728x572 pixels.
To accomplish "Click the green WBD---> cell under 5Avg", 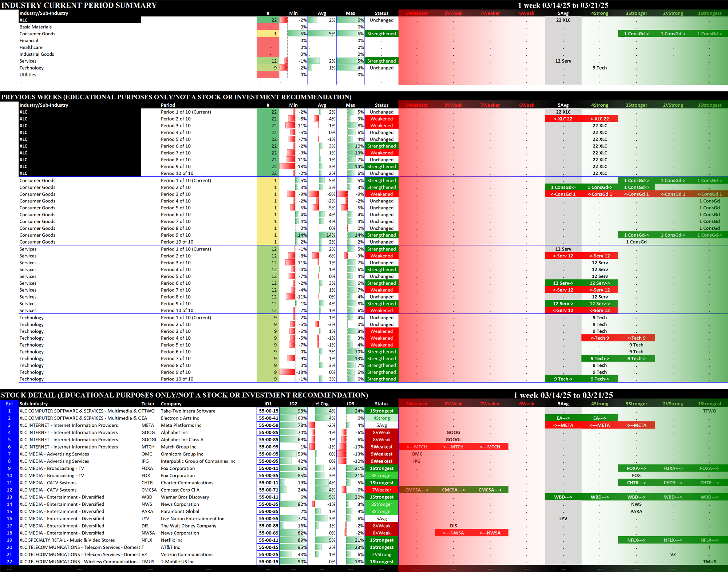I will pyautogui.click(x=563, y=497).
